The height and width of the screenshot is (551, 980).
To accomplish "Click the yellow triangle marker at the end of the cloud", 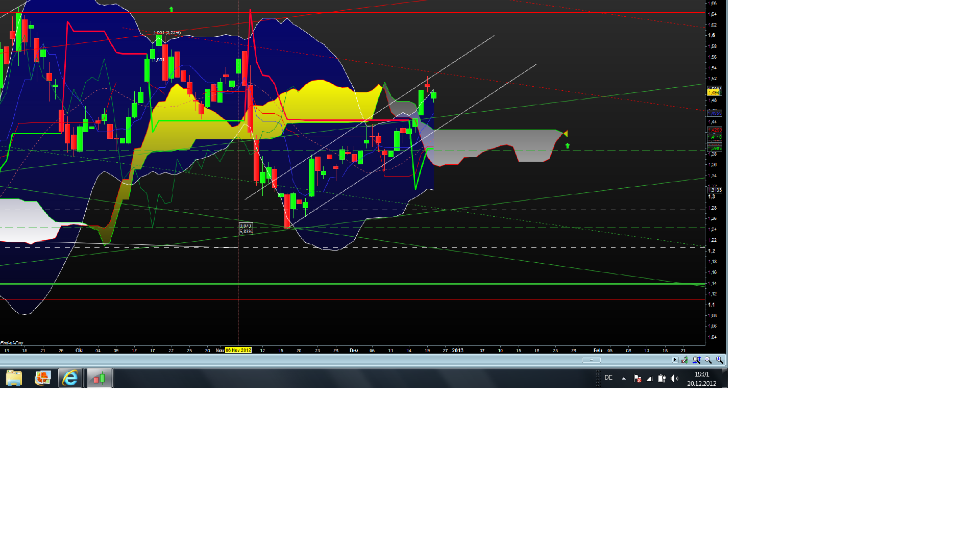I will pyautogui.click(x=566, y=134).
